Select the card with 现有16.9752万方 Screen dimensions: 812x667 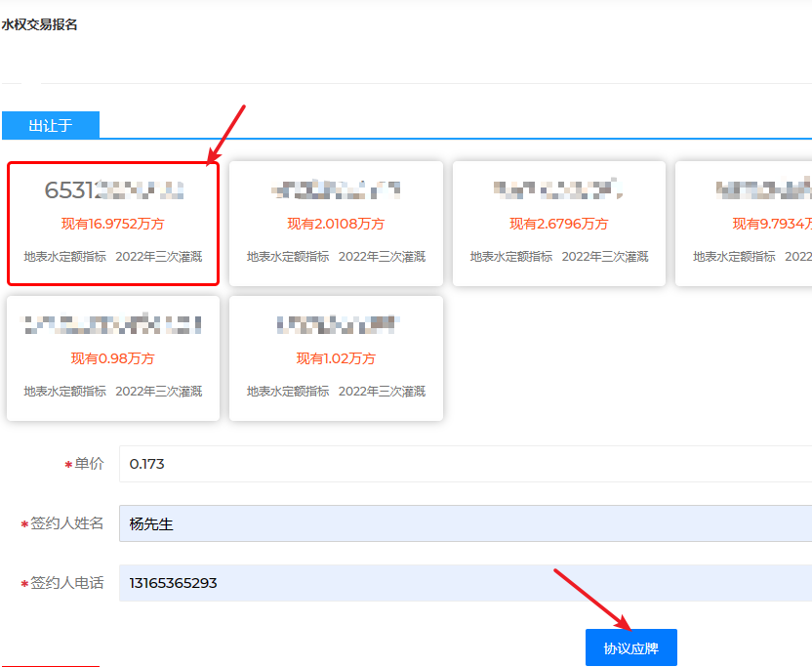pos(112,224)
